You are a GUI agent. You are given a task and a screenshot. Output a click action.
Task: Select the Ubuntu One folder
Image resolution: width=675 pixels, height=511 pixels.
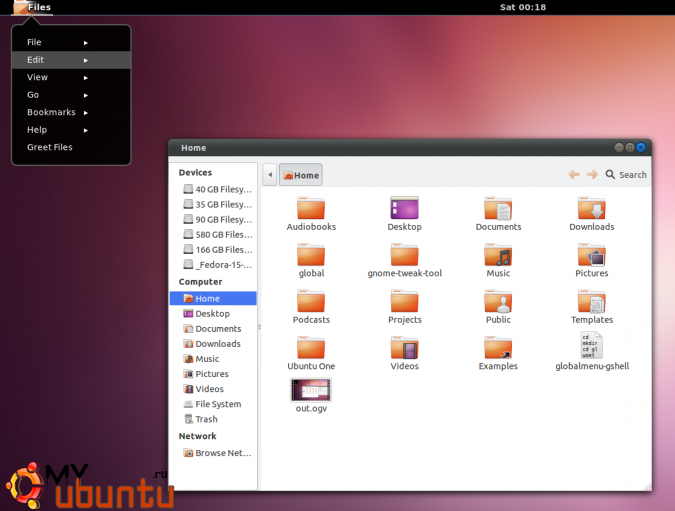pos(311,348)
